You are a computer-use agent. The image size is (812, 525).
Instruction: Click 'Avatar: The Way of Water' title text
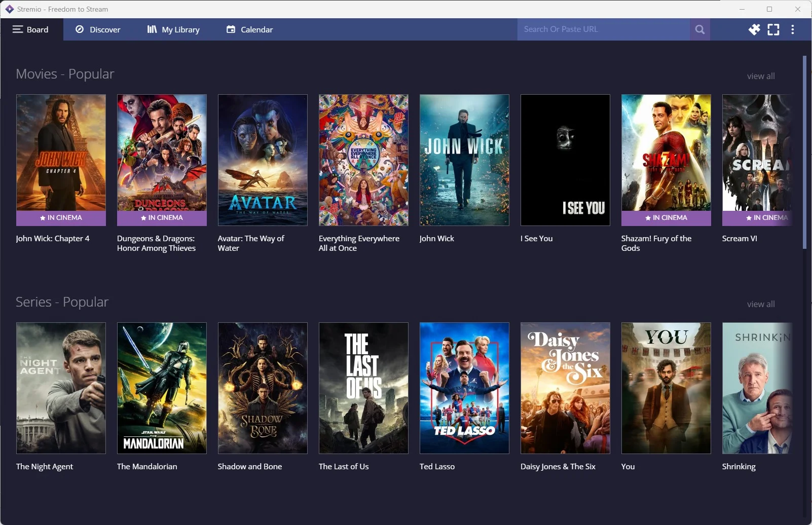tap(251, 243)
